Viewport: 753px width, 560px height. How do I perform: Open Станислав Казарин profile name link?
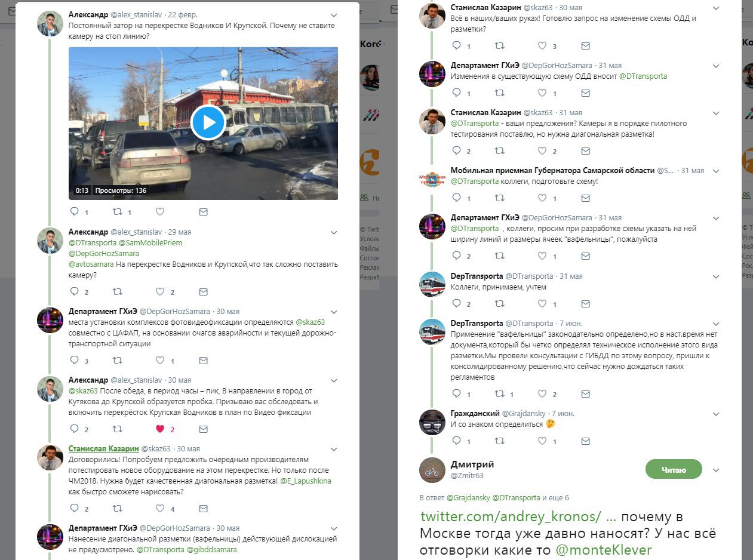click(104, 448)
